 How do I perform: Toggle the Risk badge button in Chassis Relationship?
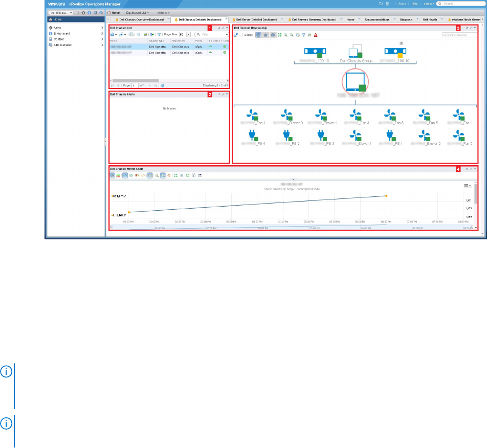265,35
